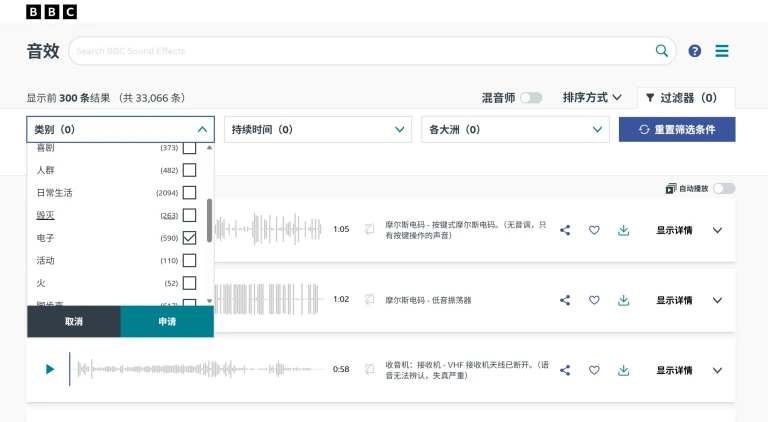Uncheck the 电子 (590) category checkbox
The image size is (768, 422).
tap(190, 238)
